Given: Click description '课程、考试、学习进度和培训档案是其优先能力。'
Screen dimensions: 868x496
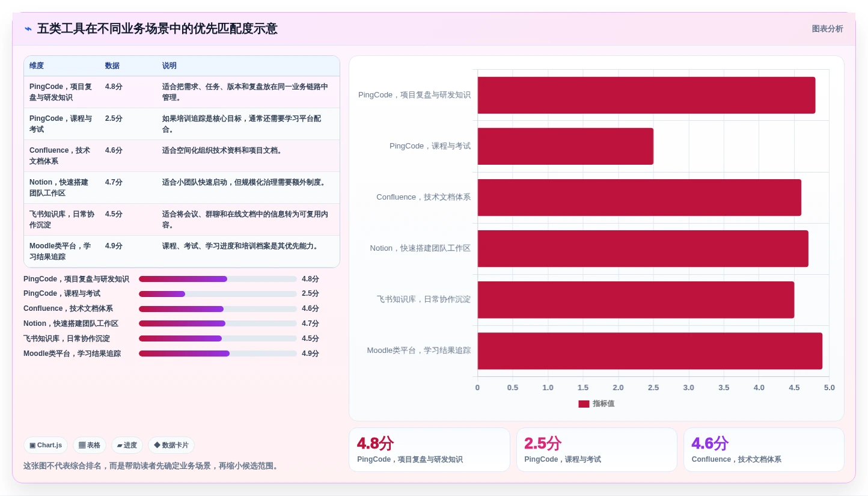Looking at the screenshot, I should (241, 246).
